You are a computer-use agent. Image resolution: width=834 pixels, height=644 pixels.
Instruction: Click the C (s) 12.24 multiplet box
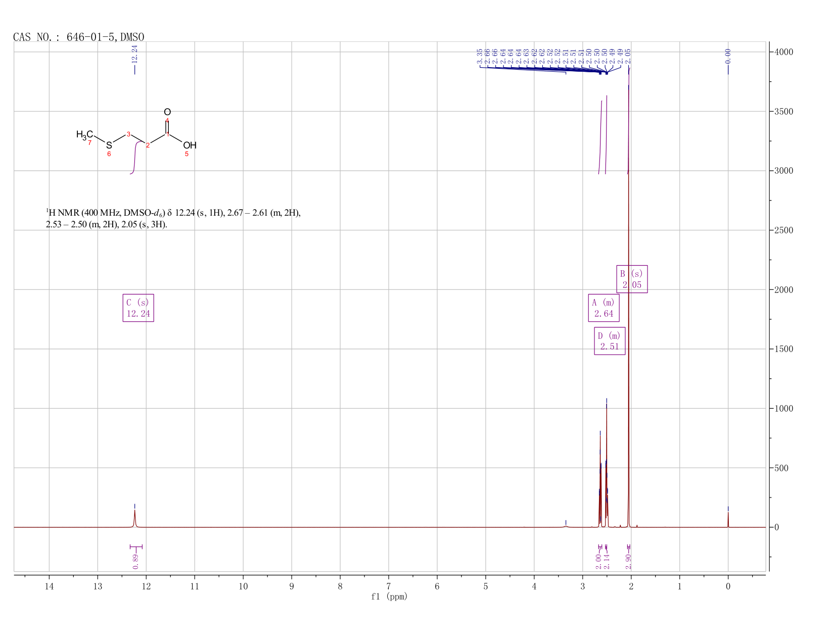pyautogui.click(x=138, y=308)
